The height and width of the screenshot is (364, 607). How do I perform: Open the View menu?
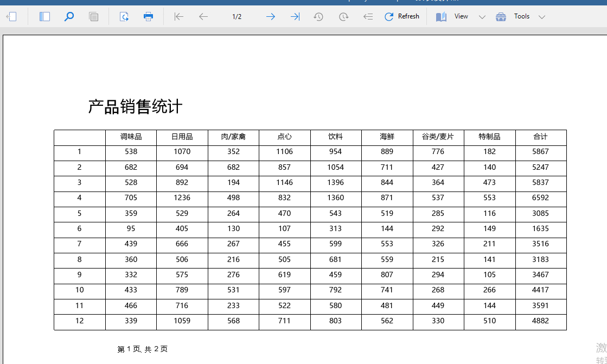tap(453, 17)
